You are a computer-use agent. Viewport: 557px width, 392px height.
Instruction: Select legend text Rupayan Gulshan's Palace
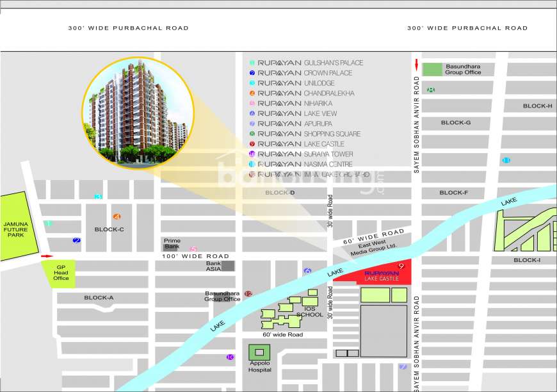point(311,63)
